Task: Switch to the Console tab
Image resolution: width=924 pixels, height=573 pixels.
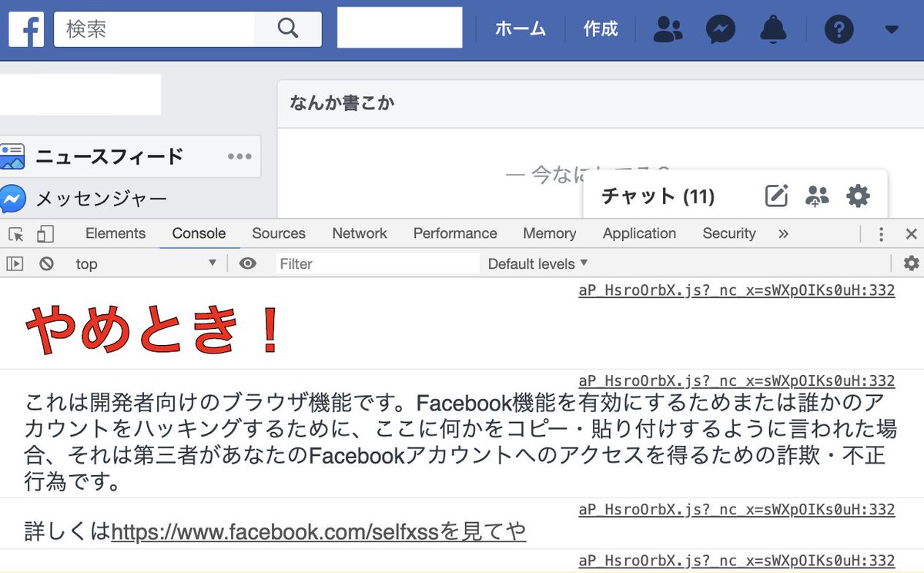Action: click(x=199, y=233)
